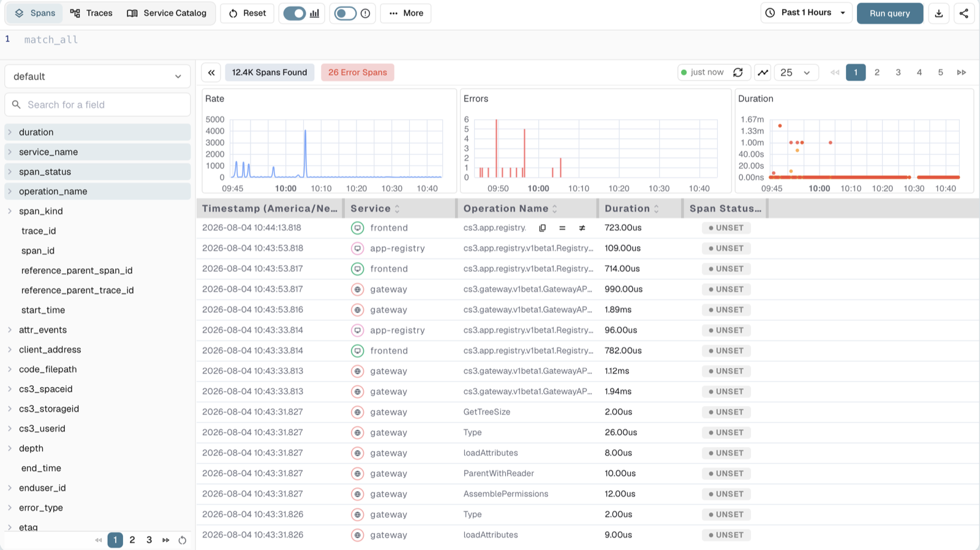The width and height of the screenshot is (980, 550).
Task: Expand the span_status field
Action: [10, 171]
